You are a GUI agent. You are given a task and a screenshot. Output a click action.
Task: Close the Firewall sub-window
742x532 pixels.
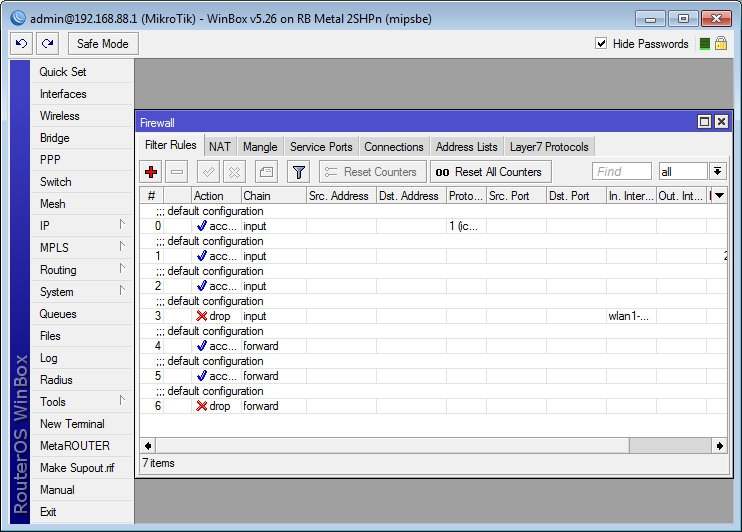[721, 122]
